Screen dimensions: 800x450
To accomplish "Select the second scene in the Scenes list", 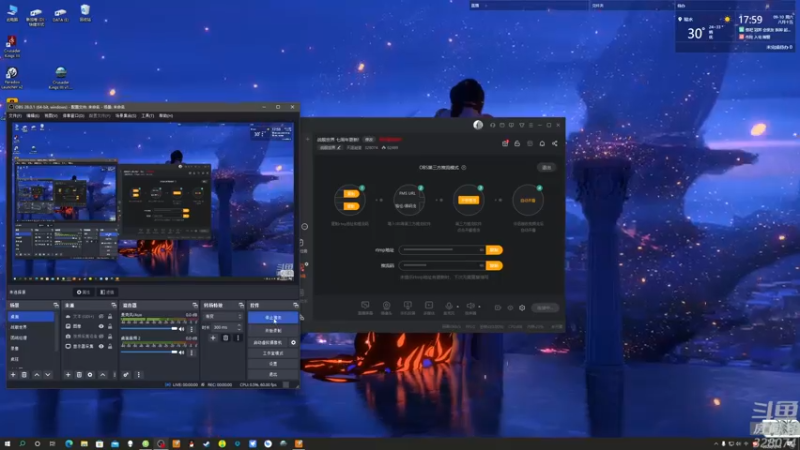I will pos(31,327).
